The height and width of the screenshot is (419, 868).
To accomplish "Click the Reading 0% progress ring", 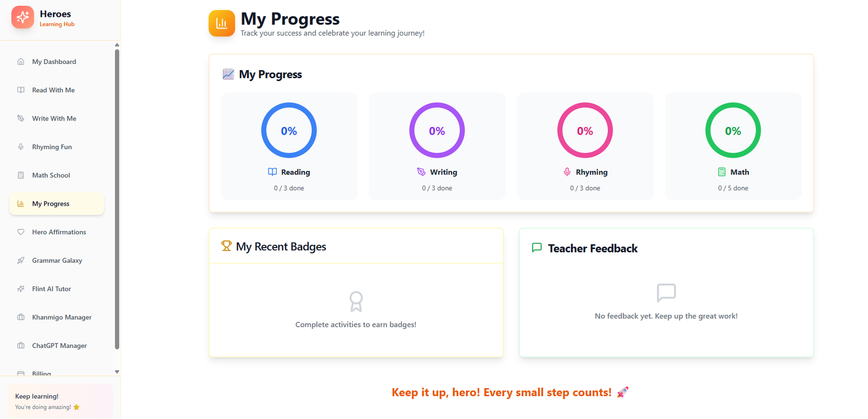I will (x=289, y=130).
